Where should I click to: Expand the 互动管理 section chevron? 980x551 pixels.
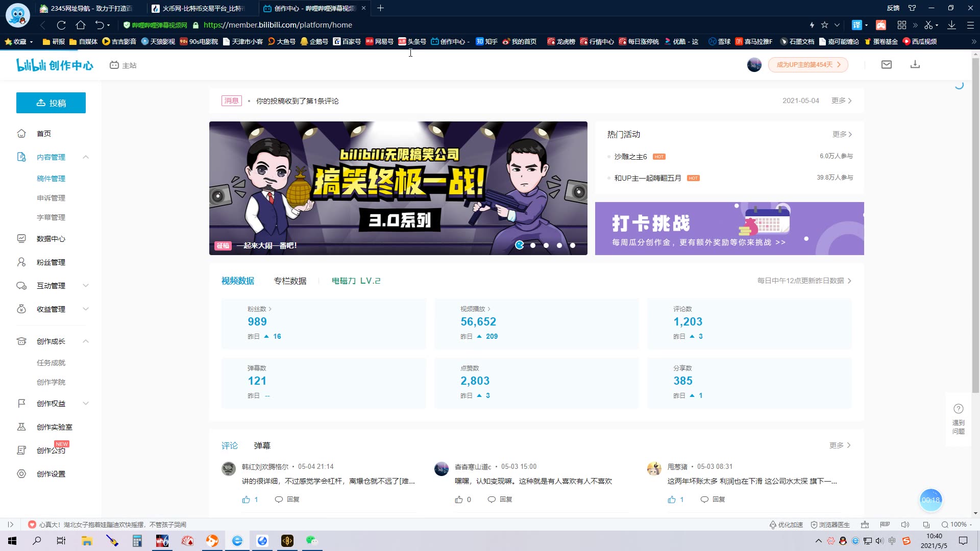(86, 286)
